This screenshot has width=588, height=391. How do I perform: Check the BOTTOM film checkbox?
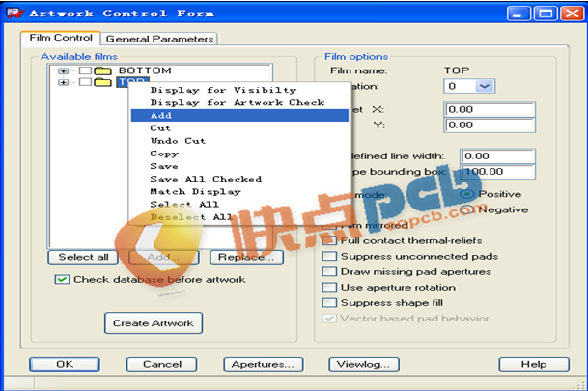pyautogui.click(x=86, y=70)
